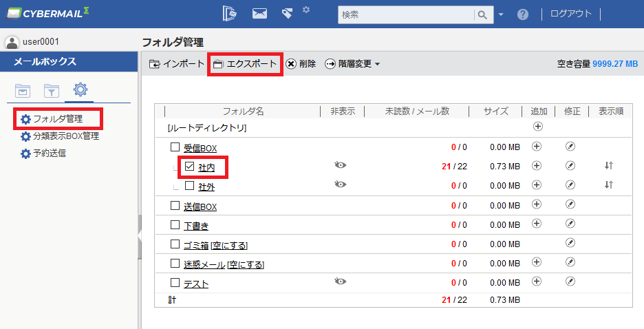Click the display order arrows for 社内
This screenshot has height=329, width=644.
pos(609,165)
